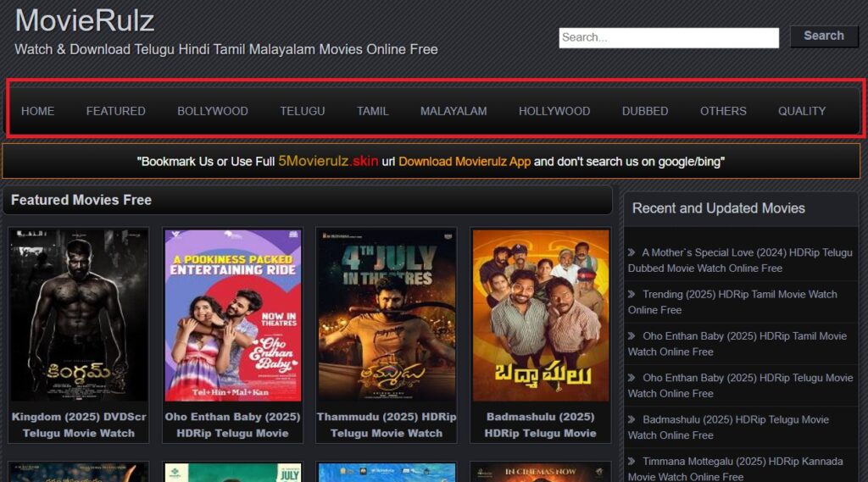The height and width of the screenshot is (482, 868).
Task: Click the 5Movierulz.skin url link
Action: click(x=328, y=161)
